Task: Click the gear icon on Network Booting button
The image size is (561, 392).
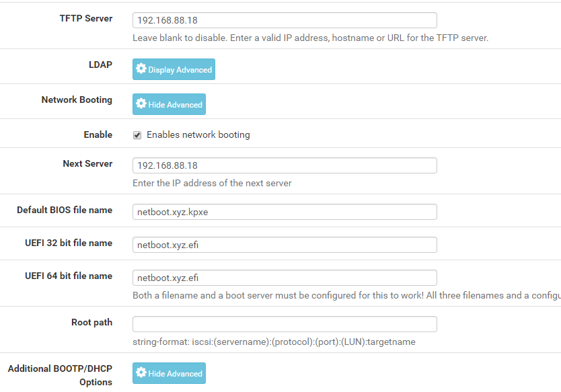Action: point(141,104)
